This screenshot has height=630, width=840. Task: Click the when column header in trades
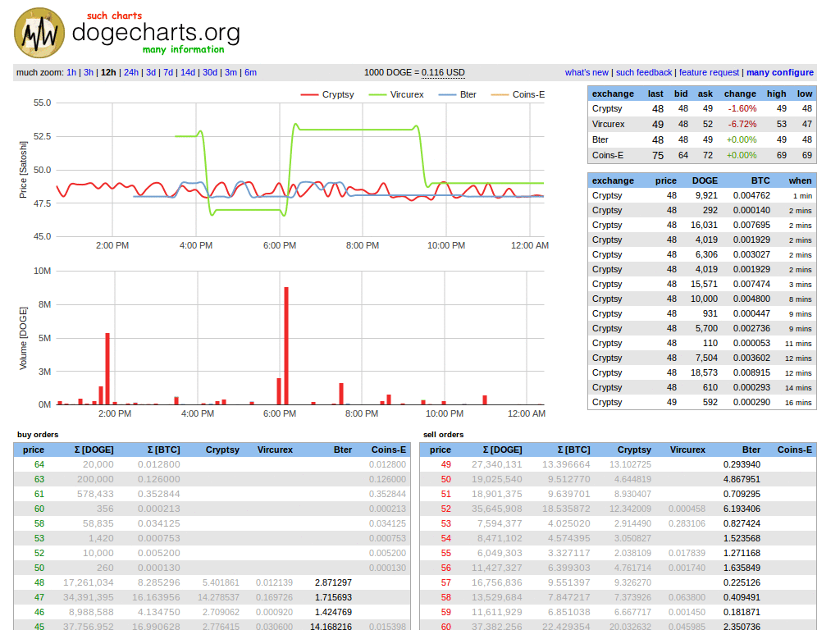[x=800, y=181]
